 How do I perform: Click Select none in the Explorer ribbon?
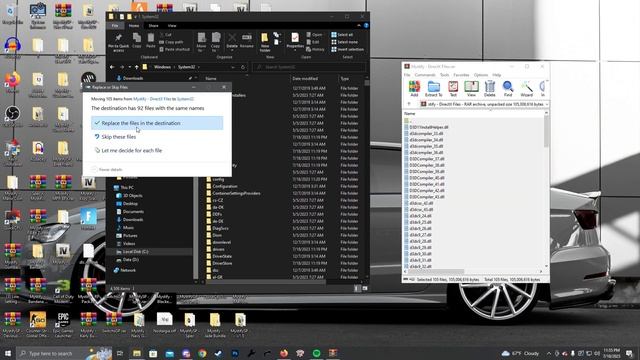pos(344,42)
